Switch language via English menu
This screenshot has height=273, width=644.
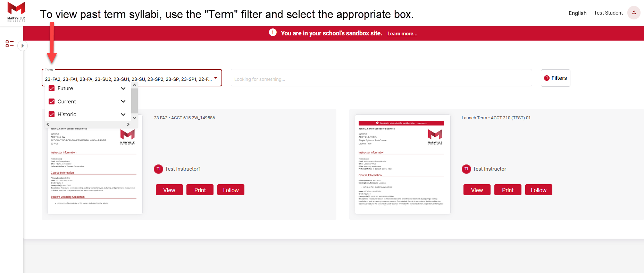pyautogui.click(x=577, y=13)
